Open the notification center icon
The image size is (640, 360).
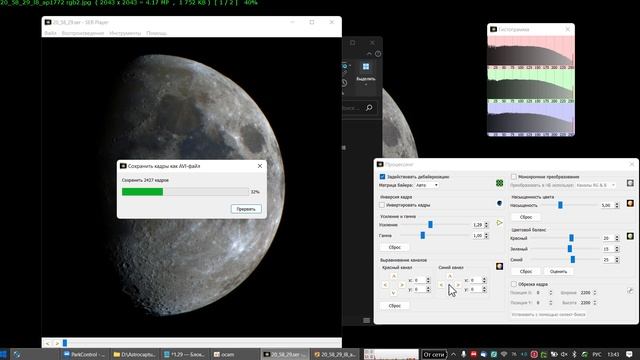[629, 354]
